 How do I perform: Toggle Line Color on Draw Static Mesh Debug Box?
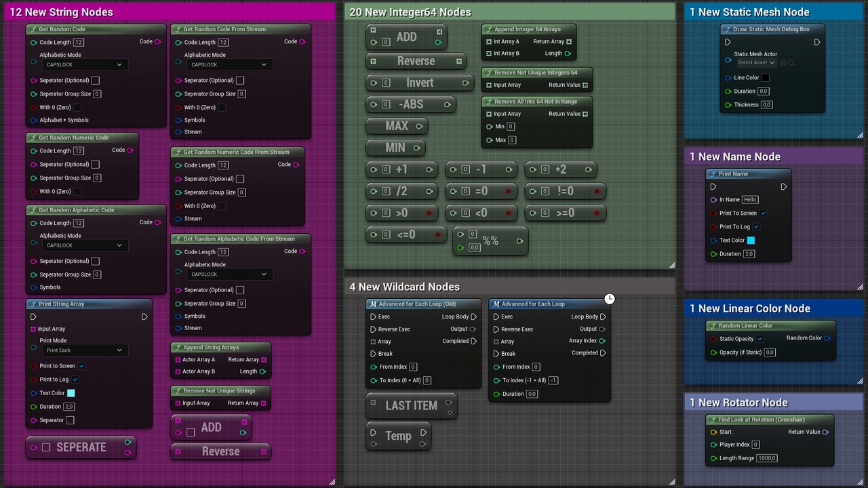765,77
